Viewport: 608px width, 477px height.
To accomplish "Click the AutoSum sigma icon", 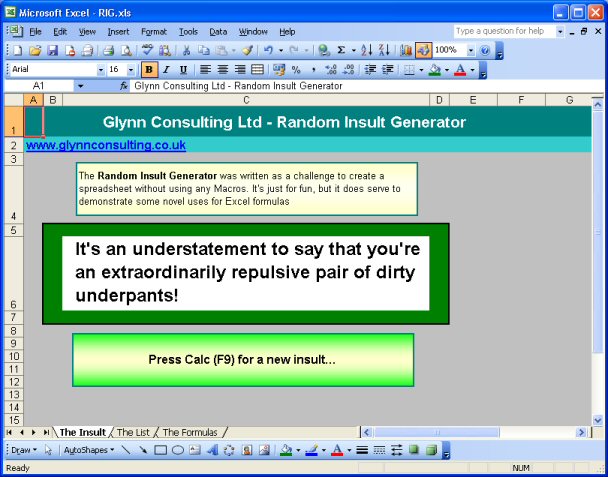I will click(x=341, y=50).
